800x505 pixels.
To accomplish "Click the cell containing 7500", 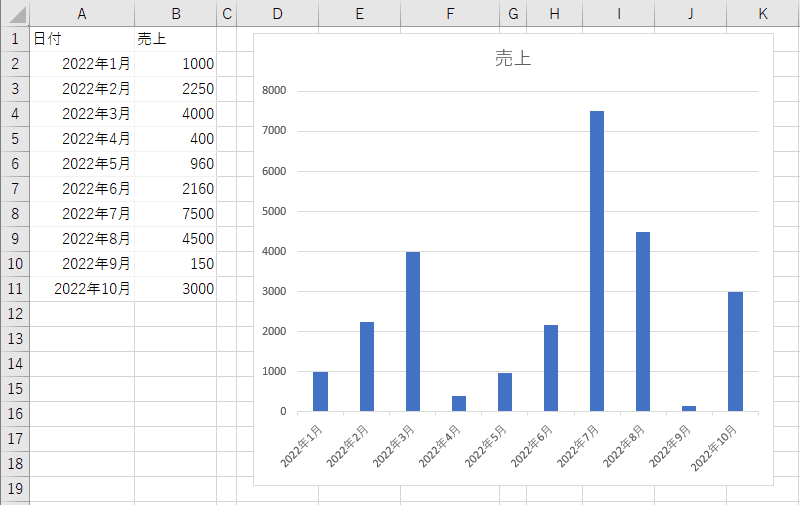I will tap(175, 214).
